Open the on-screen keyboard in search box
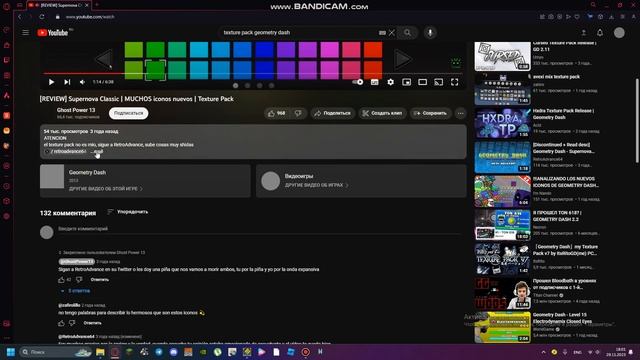The width and height of the screenshot is (640, 360). pyautogui.click(x=382, y=33)
